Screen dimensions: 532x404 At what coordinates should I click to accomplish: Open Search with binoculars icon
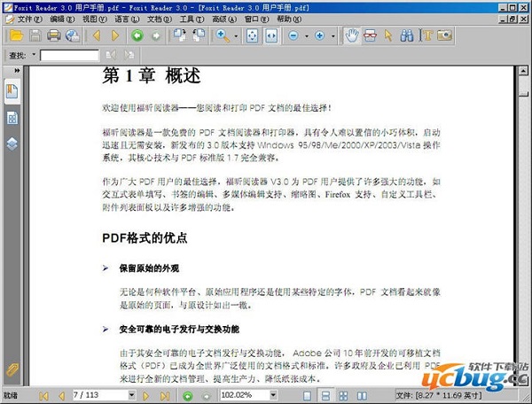point(407,35)
